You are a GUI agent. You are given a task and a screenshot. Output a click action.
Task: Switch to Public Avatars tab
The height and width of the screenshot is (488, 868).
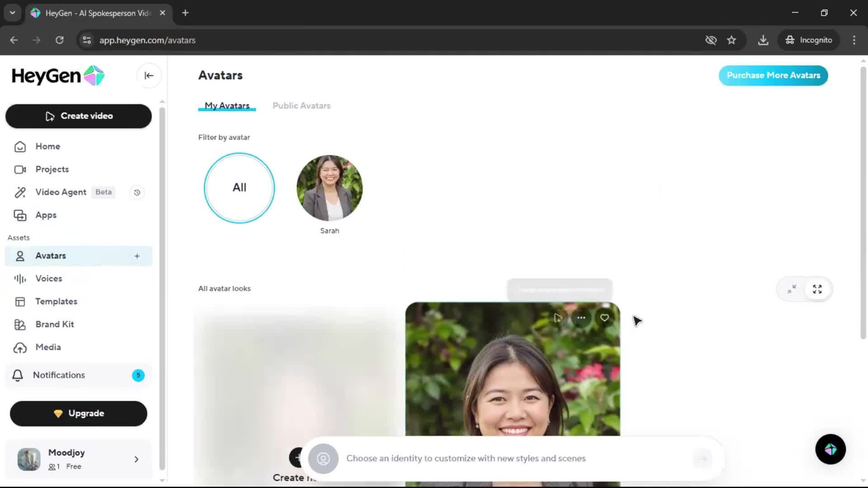[x=301, y=106]
